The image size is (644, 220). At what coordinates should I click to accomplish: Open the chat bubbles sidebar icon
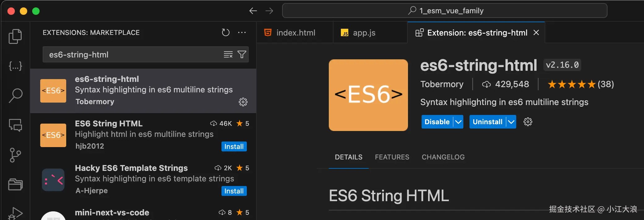tap(15, 125)
